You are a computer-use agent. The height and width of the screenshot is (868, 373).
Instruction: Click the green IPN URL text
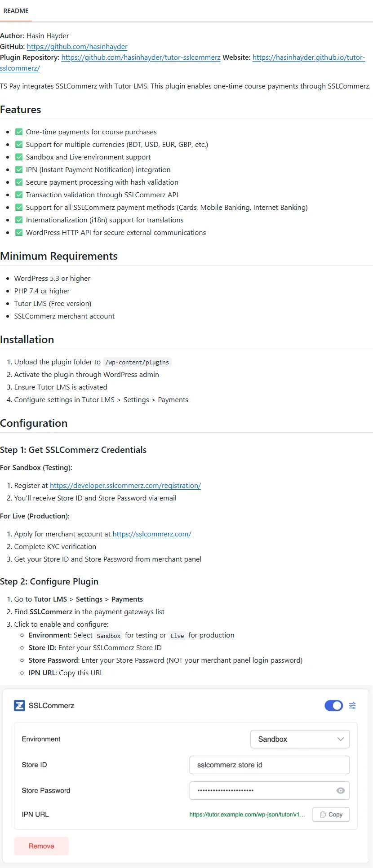[247, 815]
